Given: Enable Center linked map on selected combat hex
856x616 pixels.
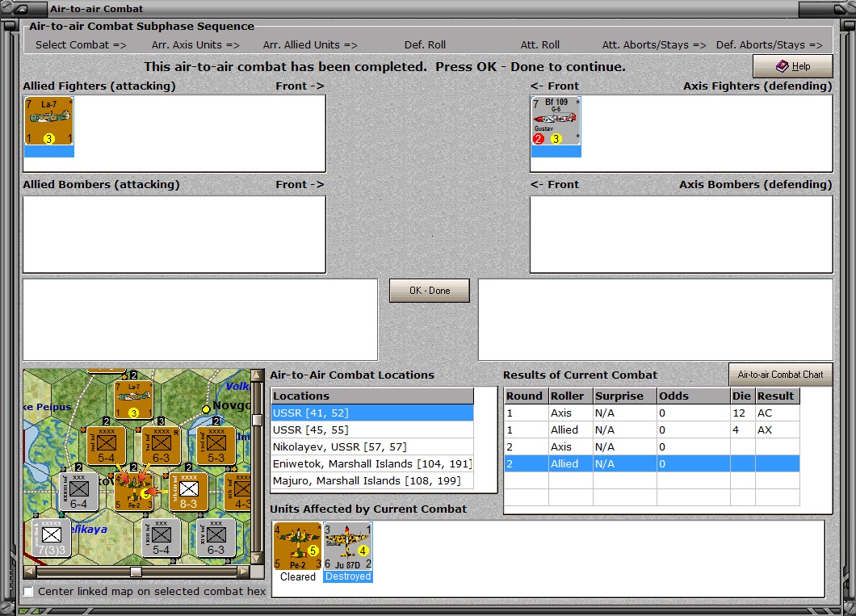Looking at the screenshot, I should tap(28, 592).
